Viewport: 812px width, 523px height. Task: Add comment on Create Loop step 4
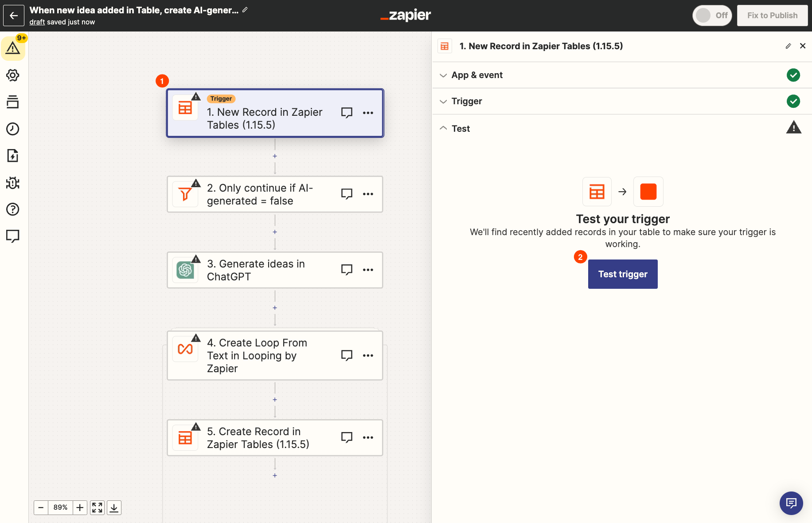[347, 355]
